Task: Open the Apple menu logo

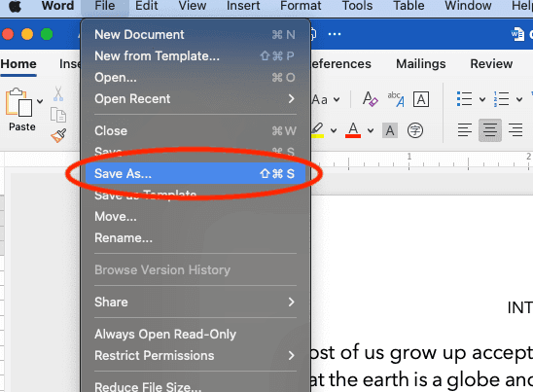Action: point(15,6)
